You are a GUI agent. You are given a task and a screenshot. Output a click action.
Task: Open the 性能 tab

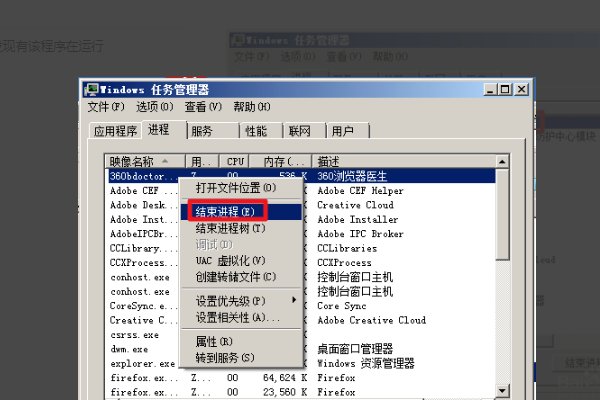[261, 131]
